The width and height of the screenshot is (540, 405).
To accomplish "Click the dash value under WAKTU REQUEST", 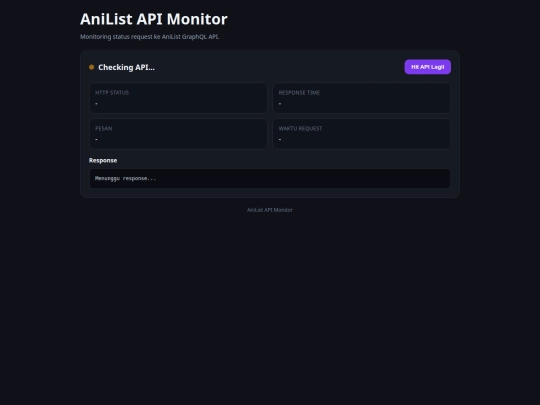I will click(x=280, y=139).
